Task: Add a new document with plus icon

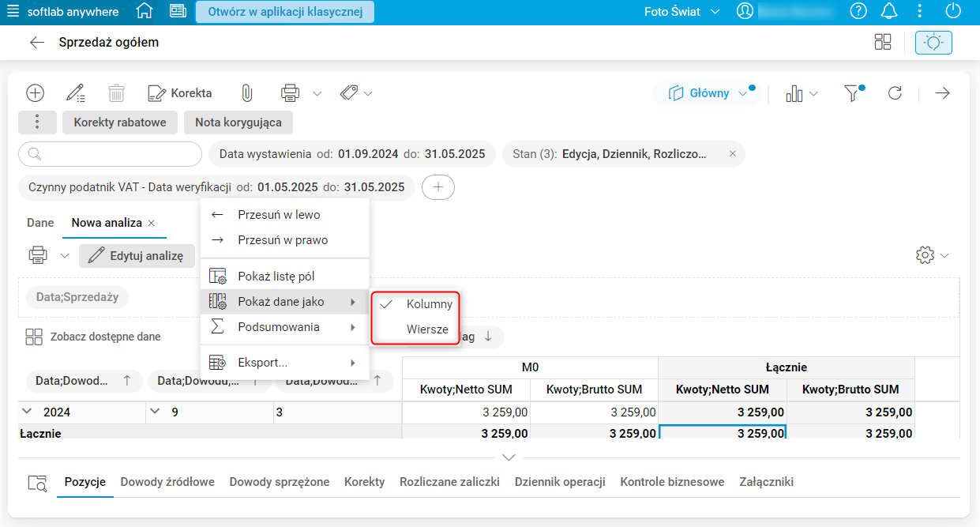Action: click(35, 93)
